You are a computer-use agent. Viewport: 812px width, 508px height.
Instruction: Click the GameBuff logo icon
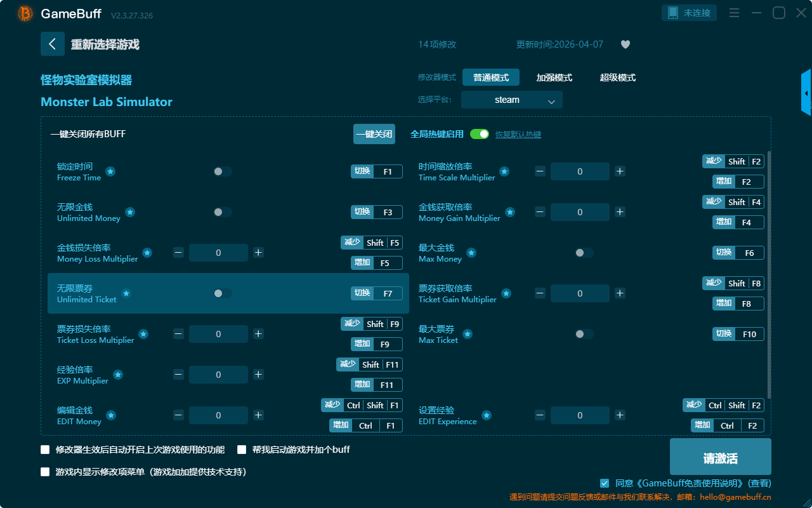[25, 13]
